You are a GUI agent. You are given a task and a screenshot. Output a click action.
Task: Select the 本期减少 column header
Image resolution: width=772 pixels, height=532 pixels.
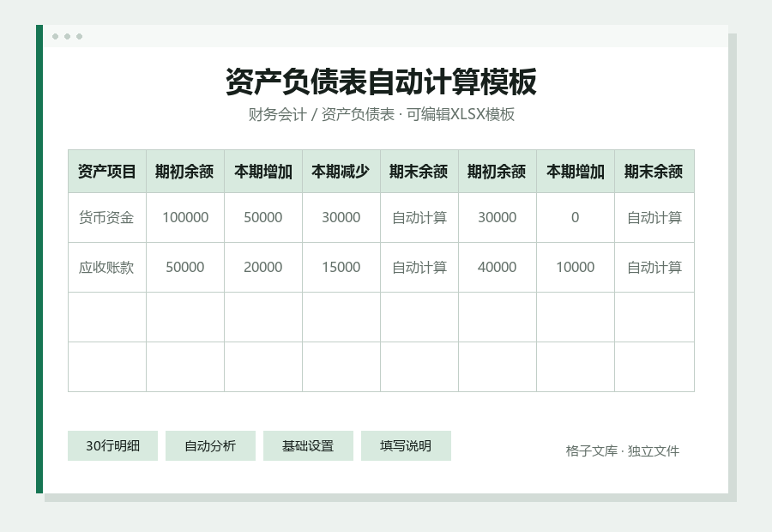(x=341, y=172)
